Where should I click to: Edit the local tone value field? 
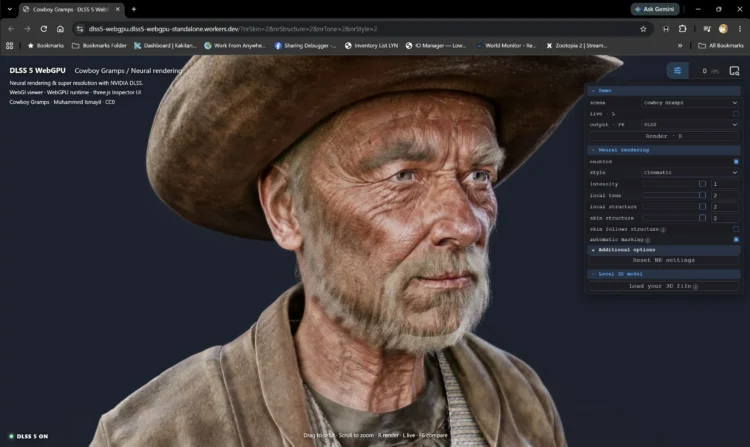coord(725,196)
